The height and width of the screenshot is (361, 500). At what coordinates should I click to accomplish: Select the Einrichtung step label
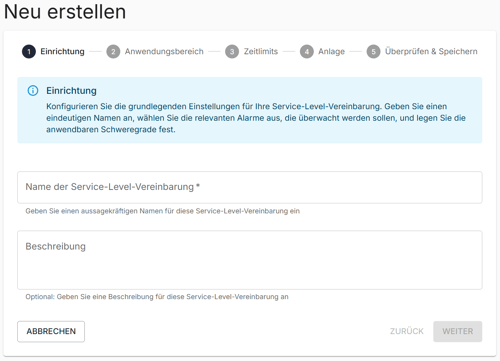[x=62, y=51]
